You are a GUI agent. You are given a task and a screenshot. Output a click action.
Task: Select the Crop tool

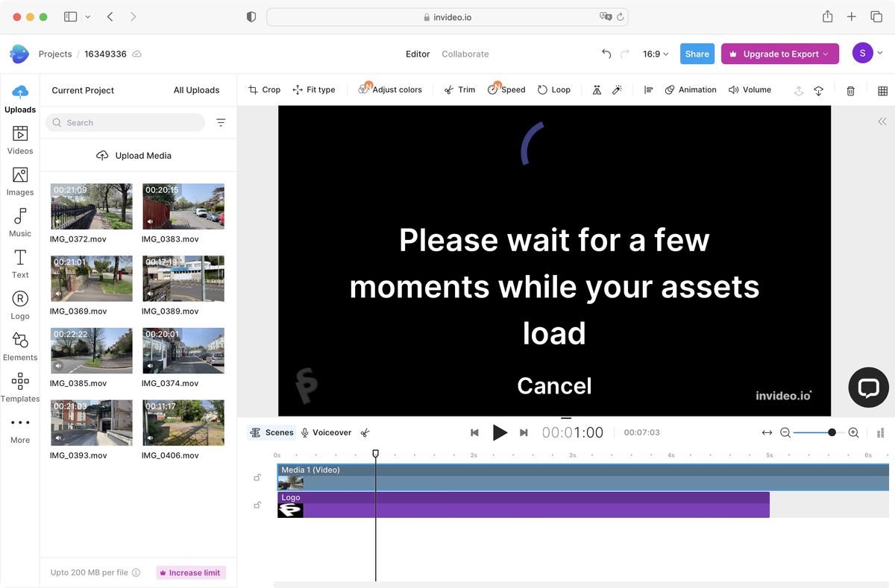[264, 89]
